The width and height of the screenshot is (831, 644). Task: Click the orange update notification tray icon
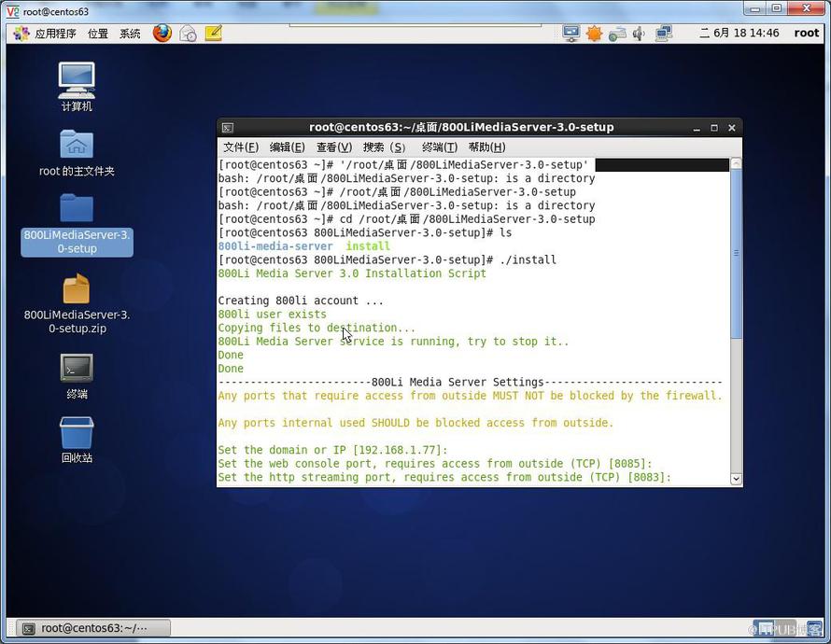click(594, 34)
